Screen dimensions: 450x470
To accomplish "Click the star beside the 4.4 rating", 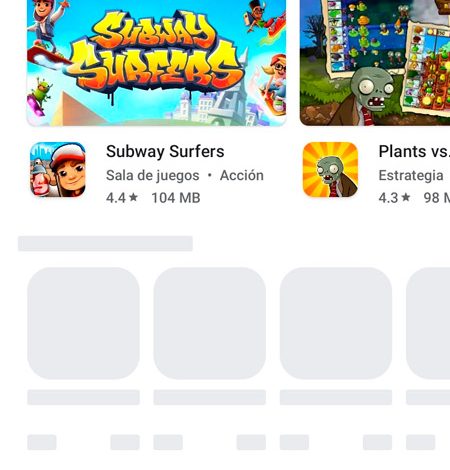I will tap(133, 197).
